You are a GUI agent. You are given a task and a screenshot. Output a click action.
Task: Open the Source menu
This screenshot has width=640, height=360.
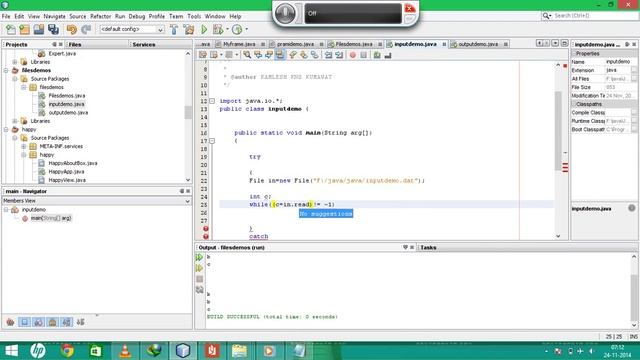point(78,16)
